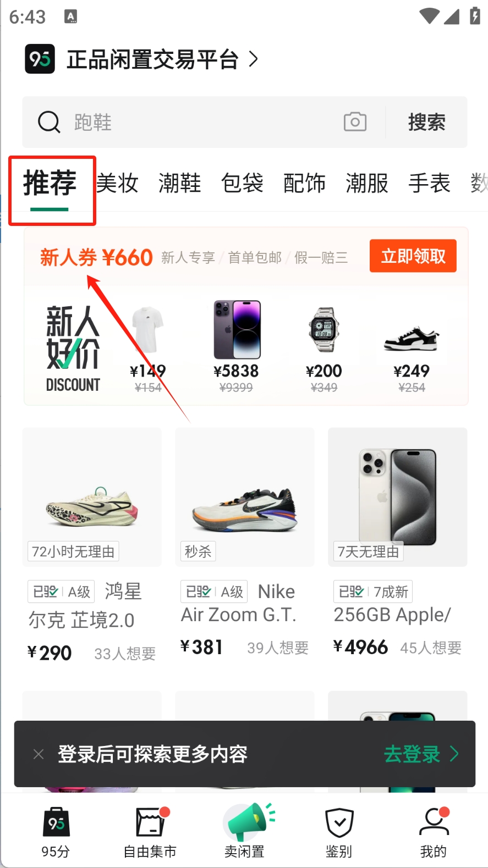This screenshot has width=488, height=868.
Task: Select the 手表 category tab
Action: tap(429, 183)
